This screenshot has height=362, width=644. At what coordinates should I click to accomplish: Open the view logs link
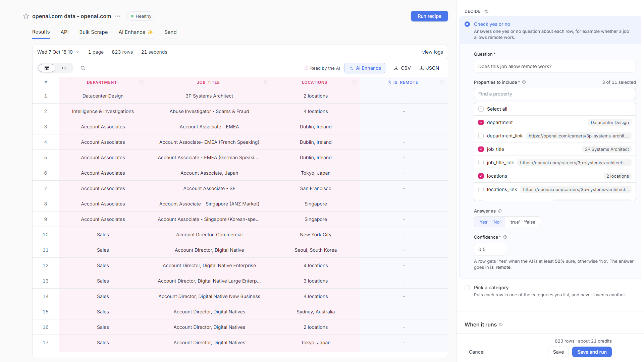tap(432, 52)
